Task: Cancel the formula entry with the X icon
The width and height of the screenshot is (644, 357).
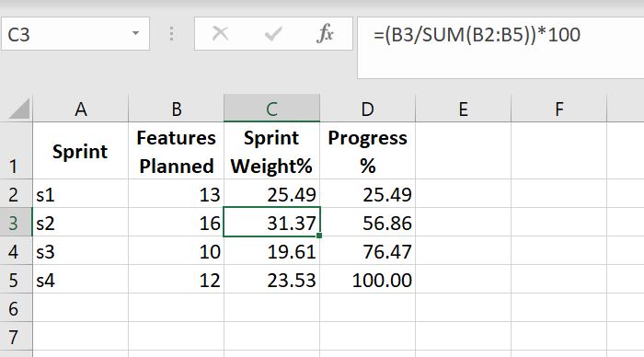Action: click(x=220, y=33)
